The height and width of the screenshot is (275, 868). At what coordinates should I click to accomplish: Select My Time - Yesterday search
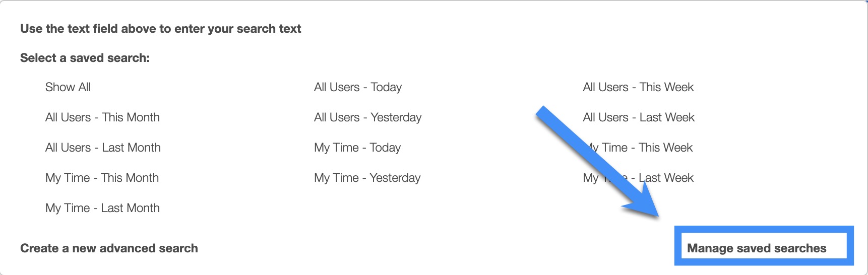tap(367, 178)
